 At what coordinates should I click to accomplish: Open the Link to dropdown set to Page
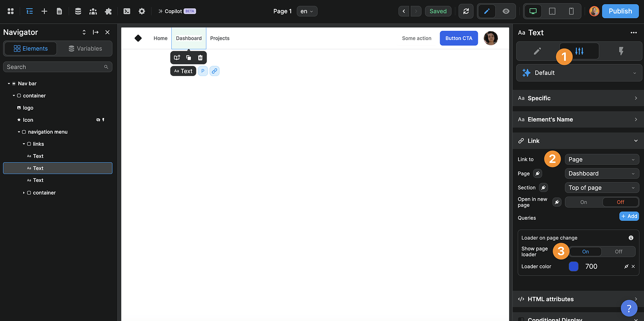(602, 159)
